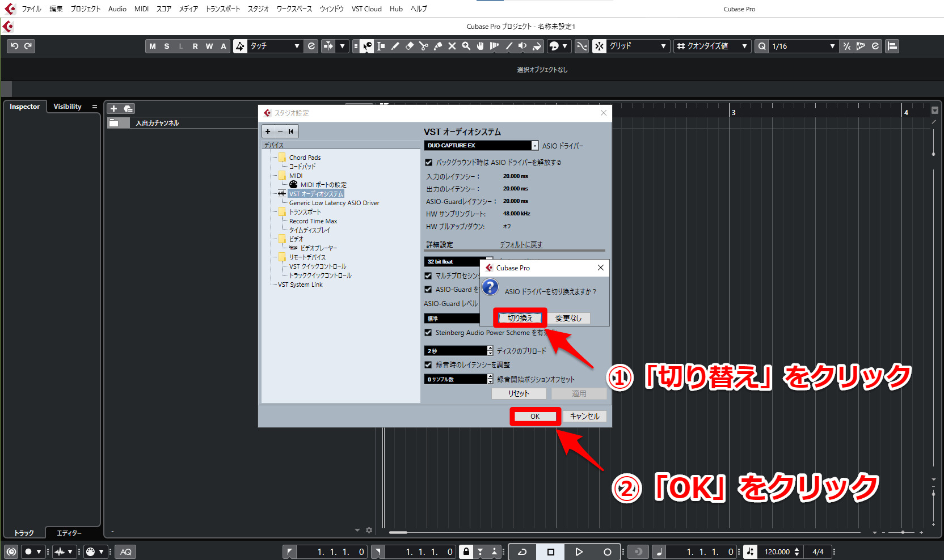This screenshot has width=944, height=560.
Task: Click 変更なし to keep the driver
Action: pyautogui.click(x=568, y=318)
